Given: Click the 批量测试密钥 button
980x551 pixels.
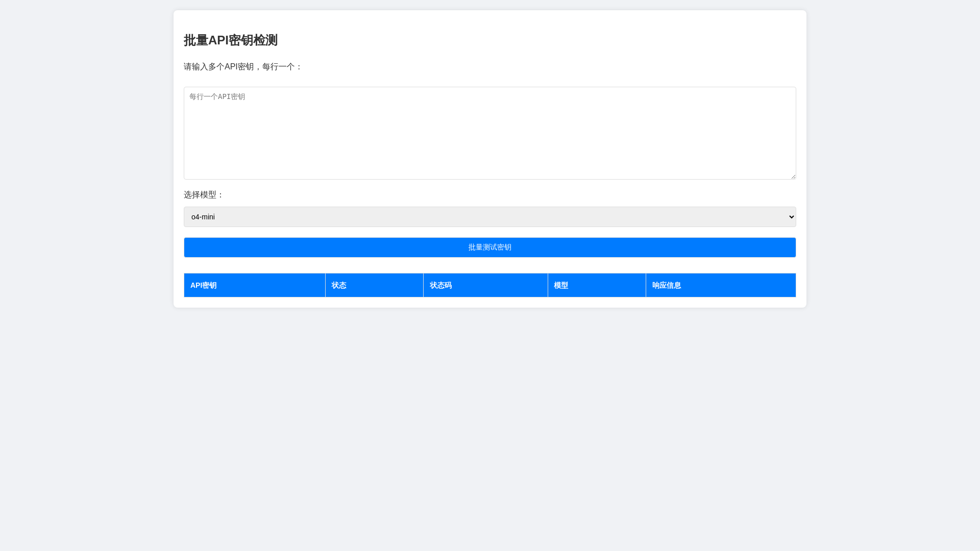Looking at the screenshot, I should [x=490, y=247].
